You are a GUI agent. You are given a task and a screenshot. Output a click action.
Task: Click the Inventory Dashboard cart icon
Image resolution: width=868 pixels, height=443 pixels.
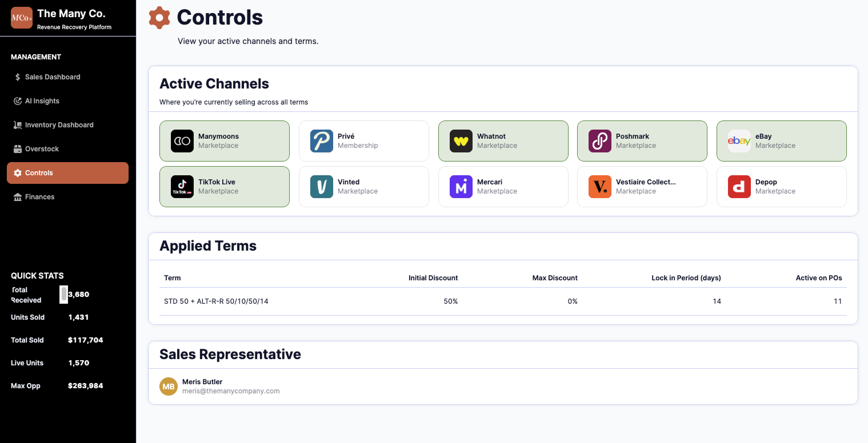point(18,125)
